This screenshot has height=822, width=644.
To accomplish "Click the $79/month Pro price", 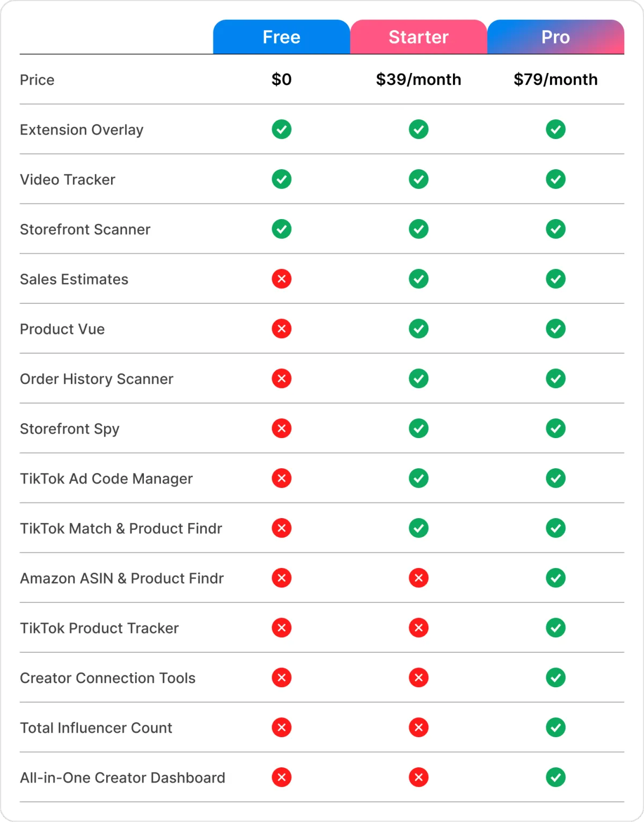I will pos(555,79).
